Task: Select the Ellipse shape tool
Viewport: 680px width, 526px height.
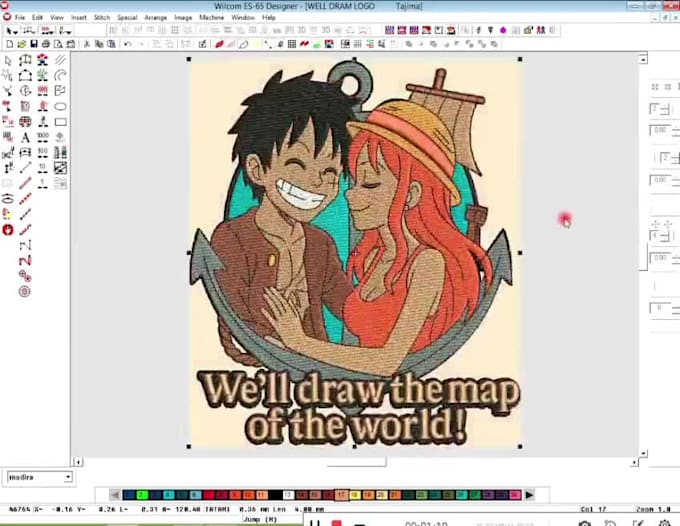Action: pos(60,106)
